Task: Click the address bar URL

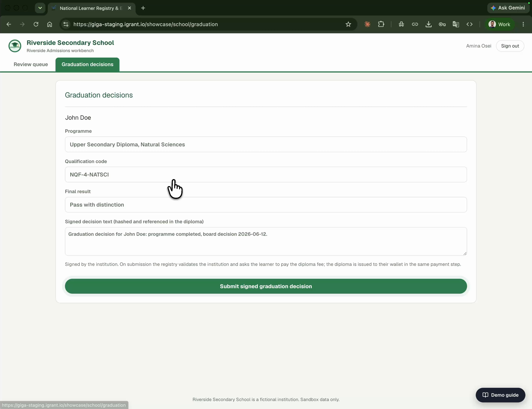Action: pos(146,24)
